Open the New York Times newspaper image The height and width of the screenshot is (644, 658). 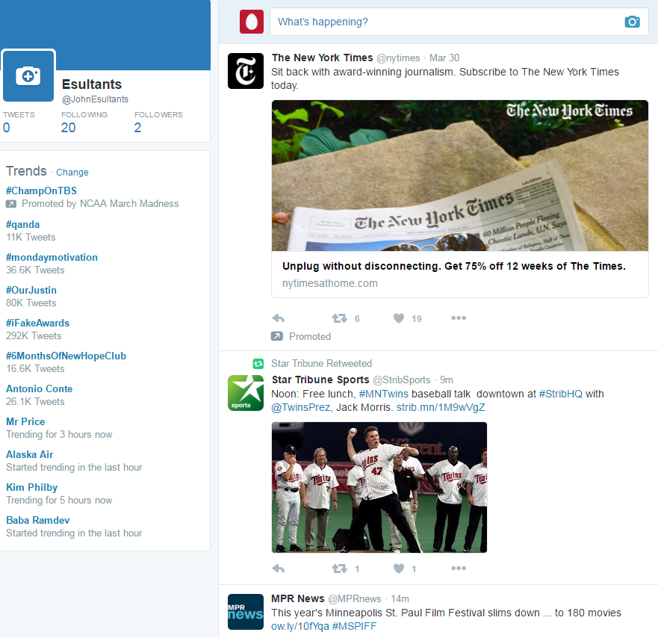[x=460, y=176]
